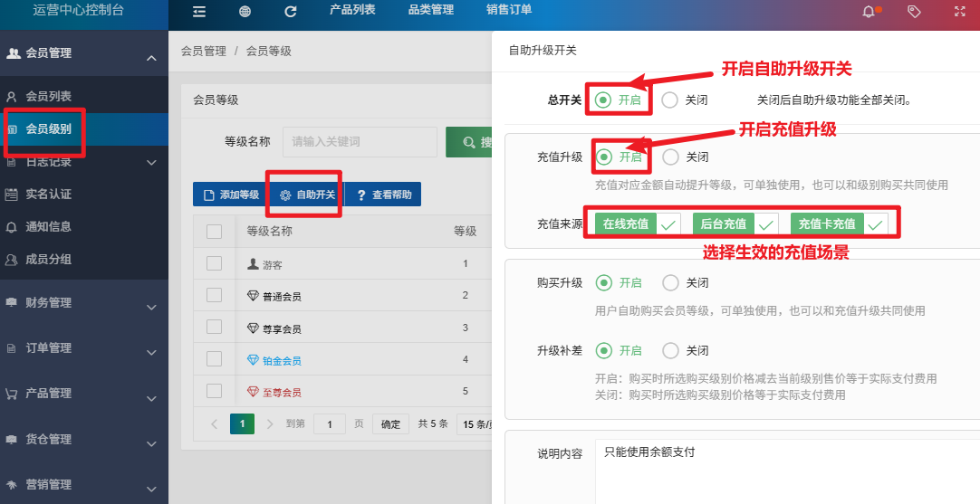Click the blue 铂金会员 diamond icon
This screenshot has height=504, width=980.
point(253,360)
